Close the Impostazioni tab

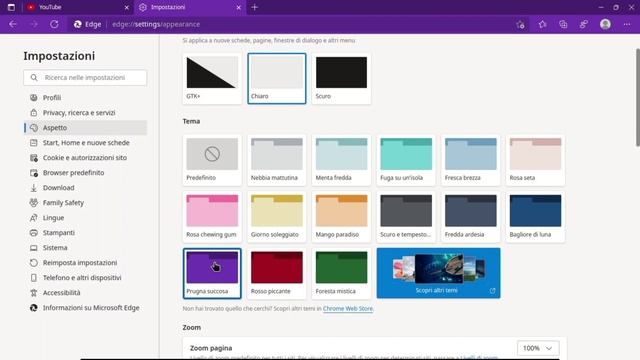(x=239, y=7)
